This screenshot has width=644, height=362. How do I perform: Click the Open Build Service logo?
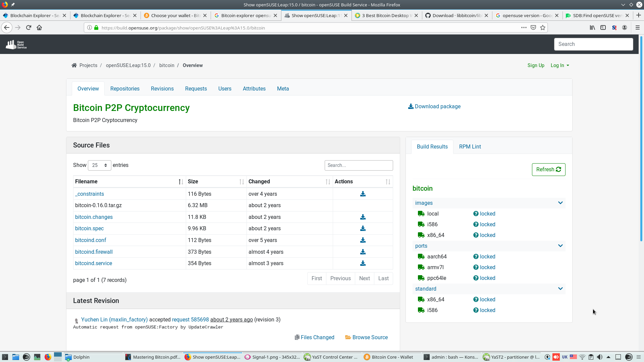point(16,44)
